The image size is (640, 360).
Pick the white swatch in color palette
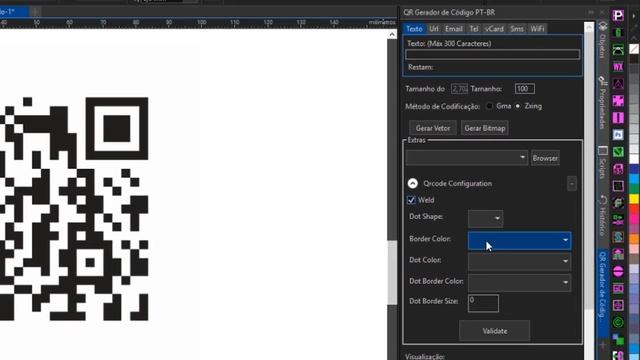tap(634, 159)
